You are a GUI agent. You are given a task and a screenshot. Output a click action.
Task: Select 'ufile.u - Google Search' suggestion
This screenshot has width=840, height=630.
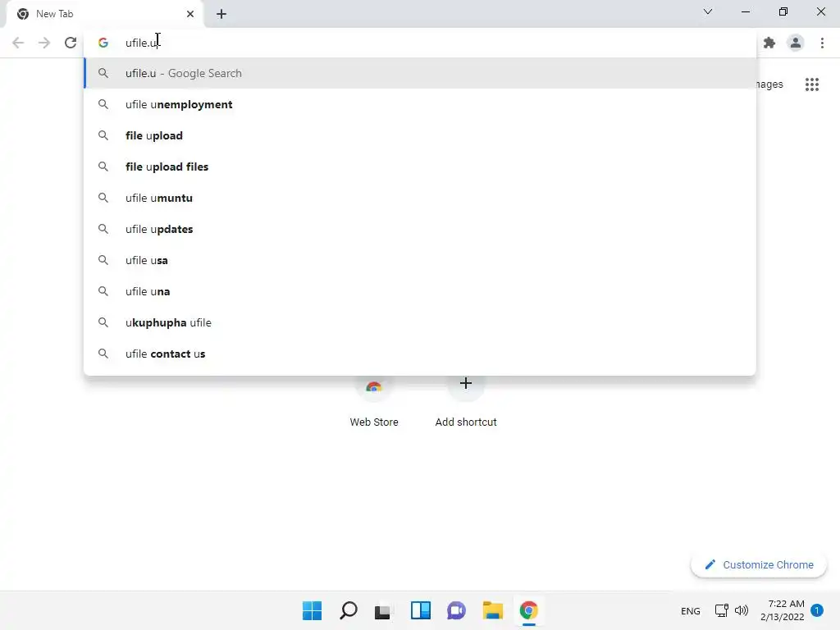click(420, 73)
